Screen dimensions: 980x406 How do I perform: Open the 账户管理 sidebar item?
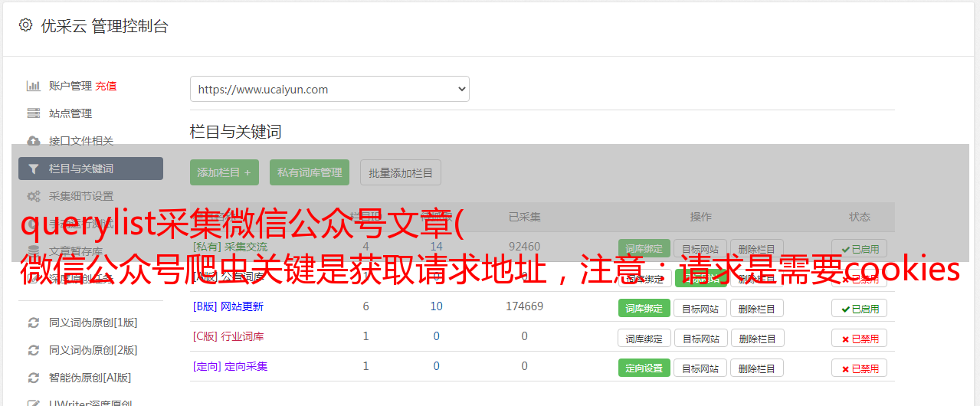[70, 86]
